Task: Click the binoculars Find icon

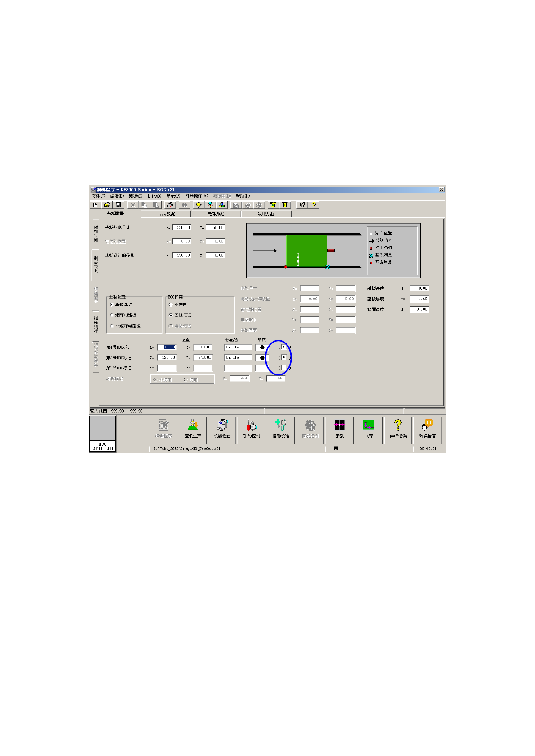Action: point(184,205)
